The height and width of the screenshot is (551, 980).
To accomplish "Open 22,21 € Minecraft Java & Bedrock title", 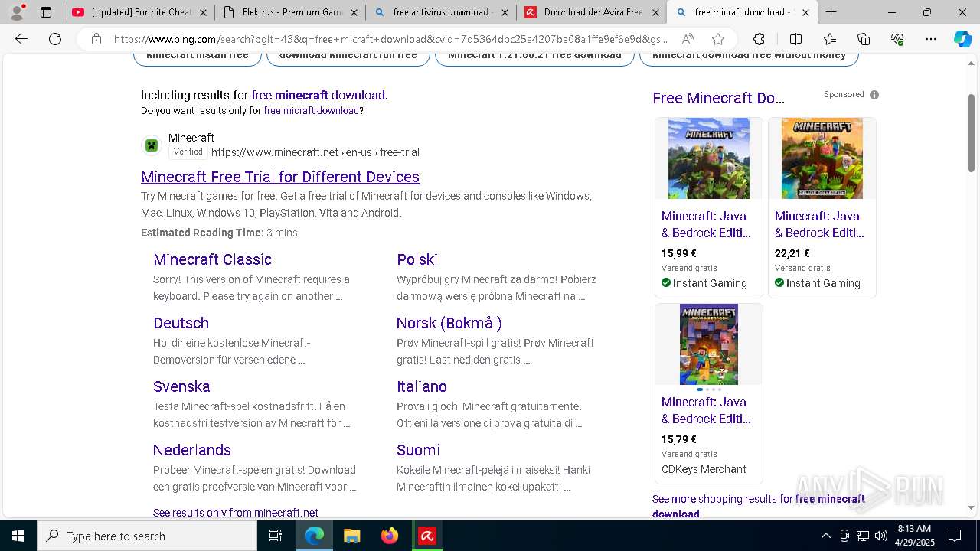I will coord(819,224).
